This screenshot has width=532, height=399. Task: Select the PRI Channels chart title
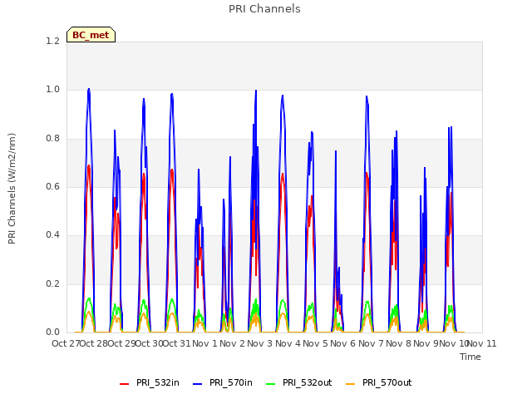[x=264, y=9]
